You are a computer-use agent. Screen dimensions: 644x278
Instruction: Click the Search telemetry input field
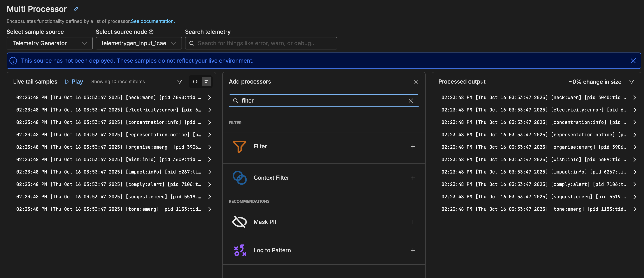[x=261, y=43]
